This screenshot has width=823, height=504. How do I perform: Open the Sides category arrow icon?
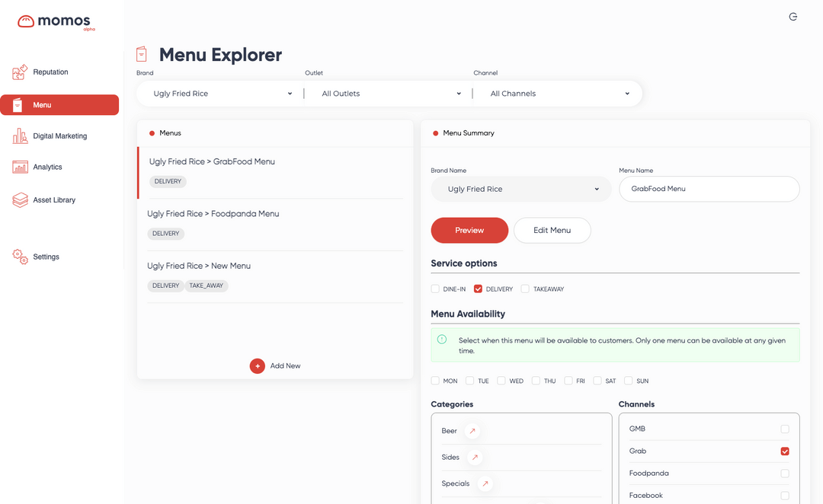tap(475, 458)
